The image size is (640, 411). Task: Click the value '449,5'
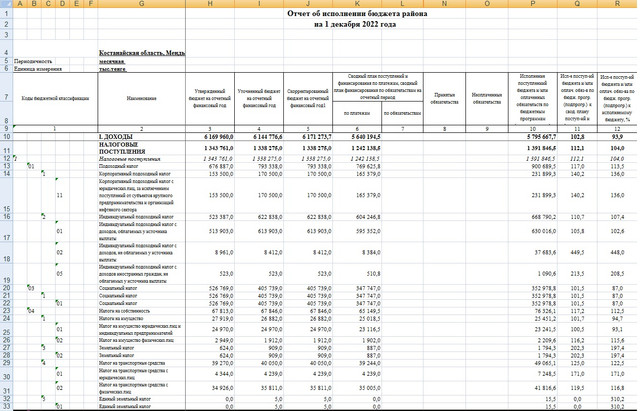click(x=577, y=253)
